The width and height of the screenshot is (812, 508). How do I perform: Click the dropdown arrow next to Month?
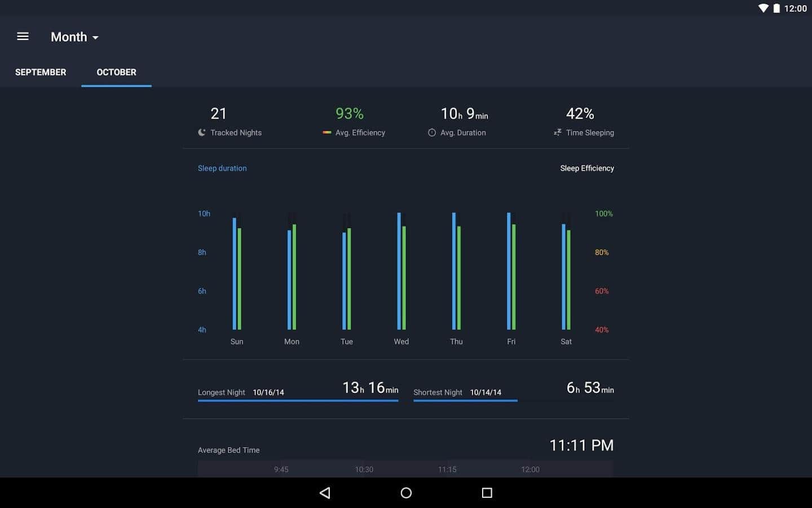point(95,38)
